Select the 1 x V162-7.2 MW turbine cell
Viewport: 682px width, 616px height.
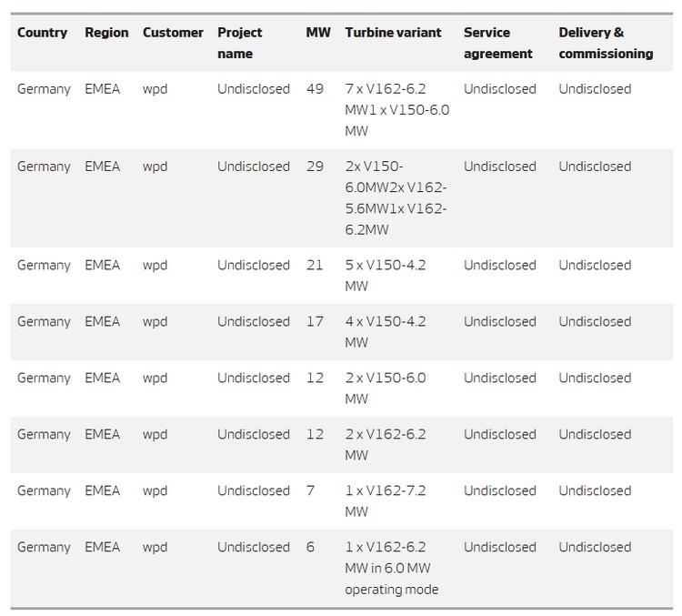pos(386,501)
